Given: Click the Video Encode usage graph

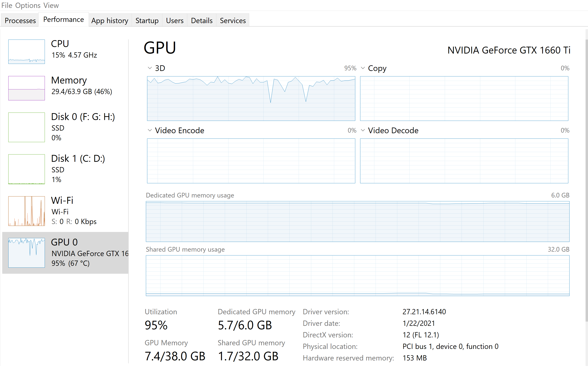Looking at the screenshot, I should pyautogui.click(x=251, y=161).
